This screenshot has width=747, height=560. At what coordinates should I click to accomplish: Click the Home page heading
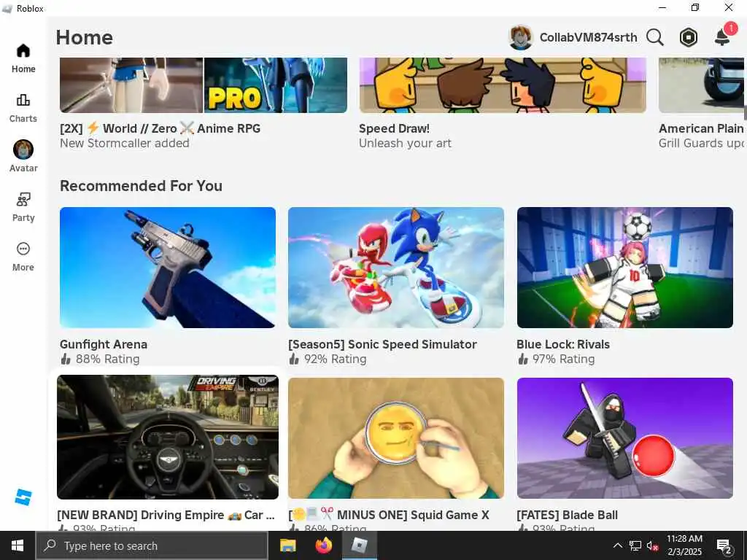coord(85,38)
